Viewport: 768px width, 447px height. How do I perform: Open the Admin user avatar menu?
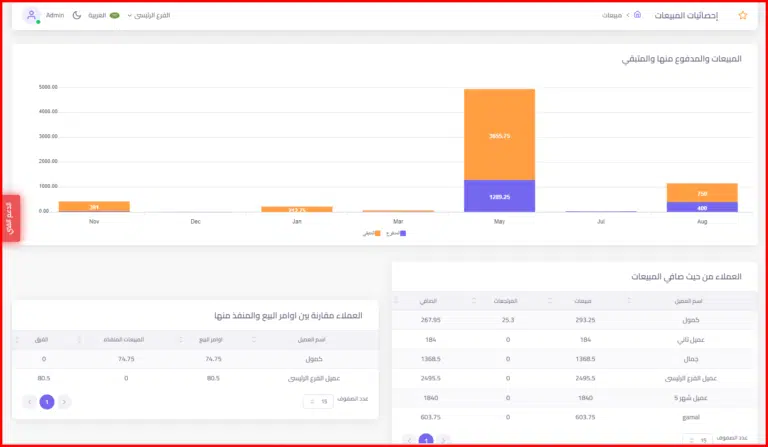tap(32, 15)
